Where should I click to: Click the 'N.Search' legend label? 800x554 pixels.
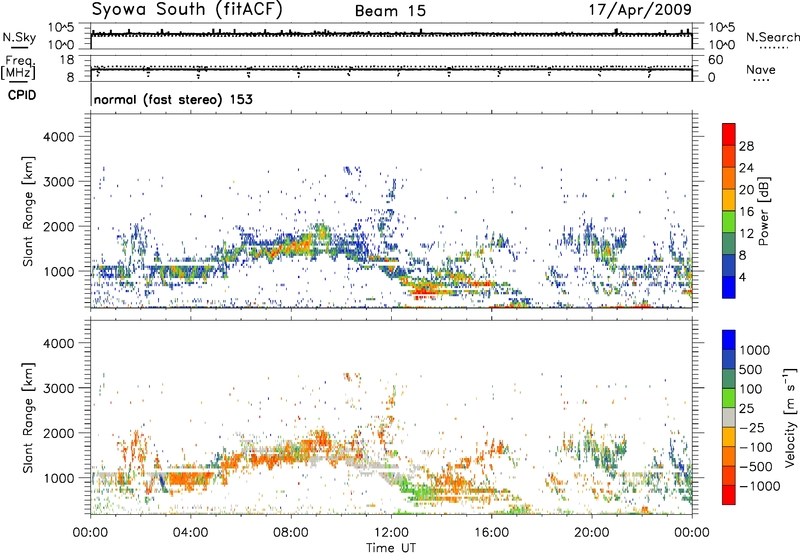(772, 37)
